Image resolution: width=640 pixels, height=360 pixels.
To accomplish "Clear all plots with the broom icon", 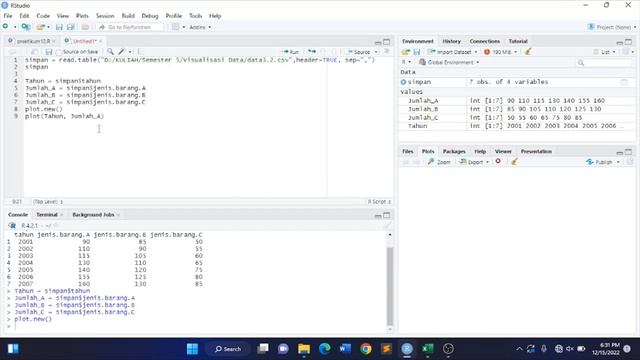I will pyautogui.click(x=514, y=162).
